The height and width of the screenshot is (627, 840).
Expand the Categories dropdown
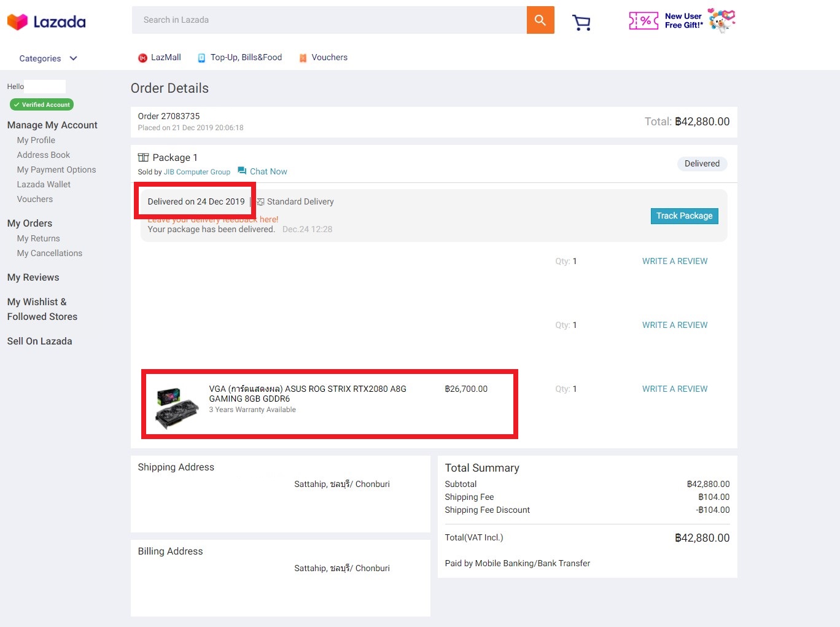pos(48,58)
